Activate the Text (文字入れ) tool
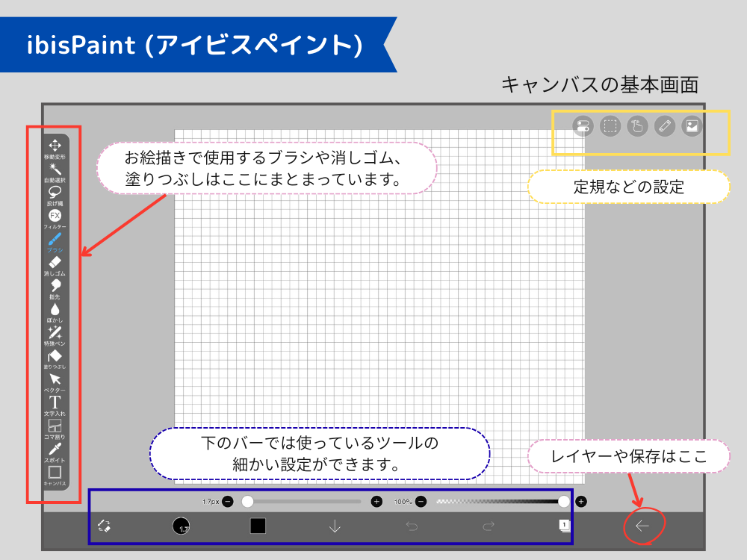 tap(55, 402)
